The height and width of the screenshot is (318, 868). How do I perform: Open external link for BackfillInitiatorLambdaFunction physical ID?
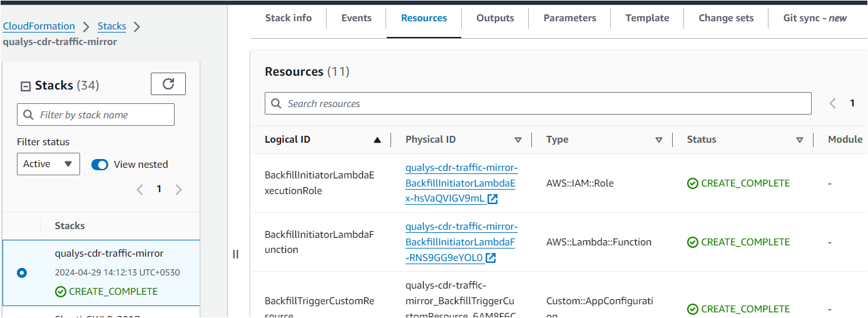click(491, 258)
